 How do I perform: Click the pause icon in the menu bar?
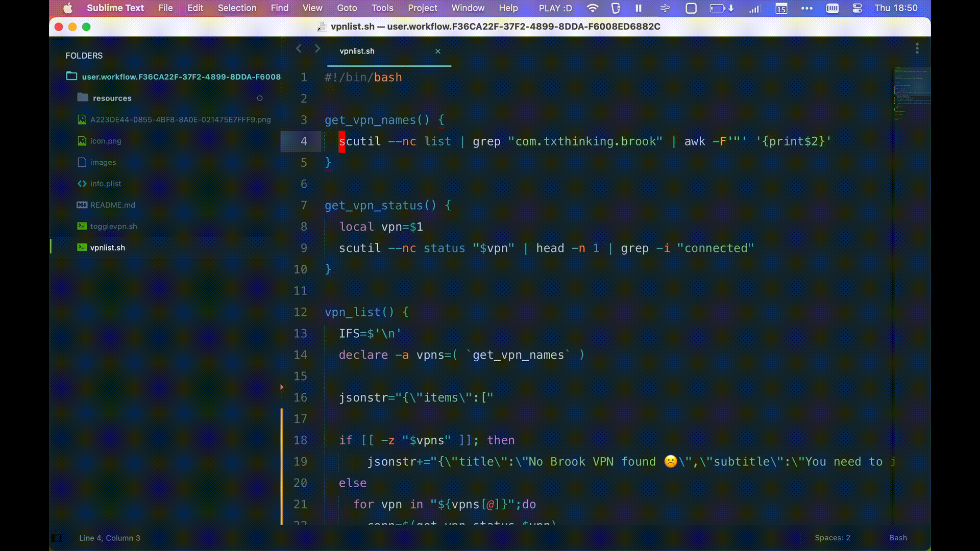pyautogui.click(x=639, y=8)
